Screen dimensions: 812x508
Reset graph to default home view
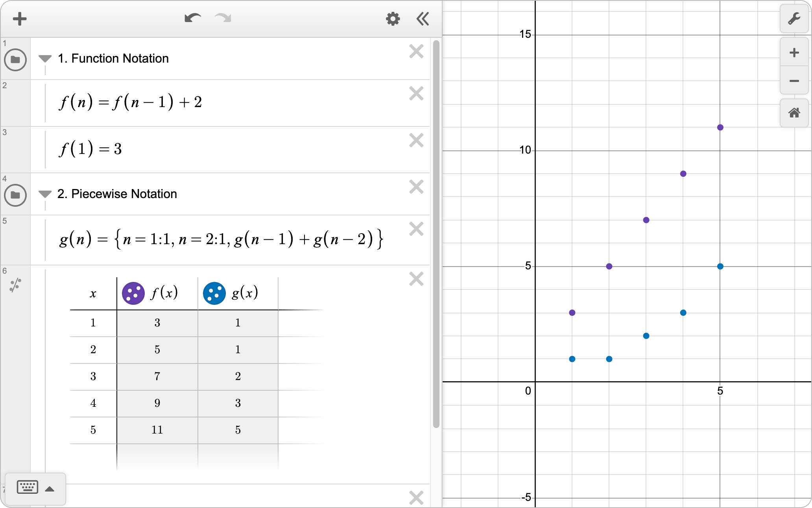tap(794, 113)
